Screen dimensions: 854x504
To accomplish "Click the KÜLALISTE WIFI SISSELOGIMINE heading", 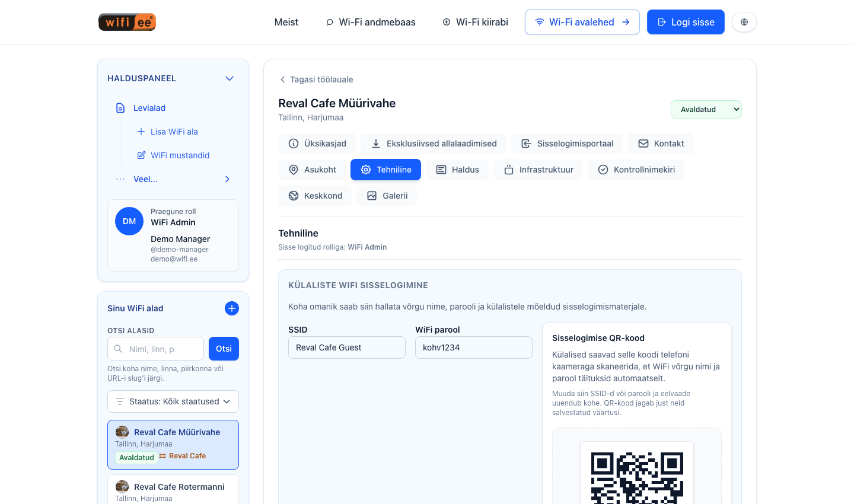I will point(358,285).
